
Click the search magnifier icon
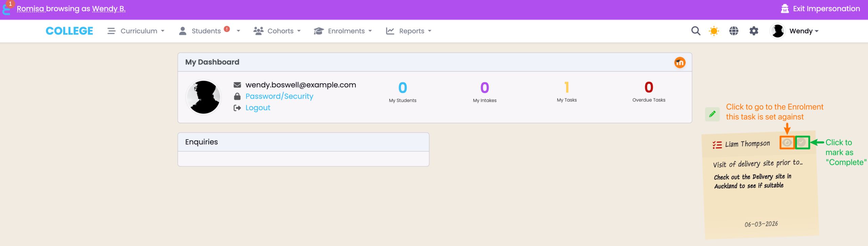click(x=695, y=31)
